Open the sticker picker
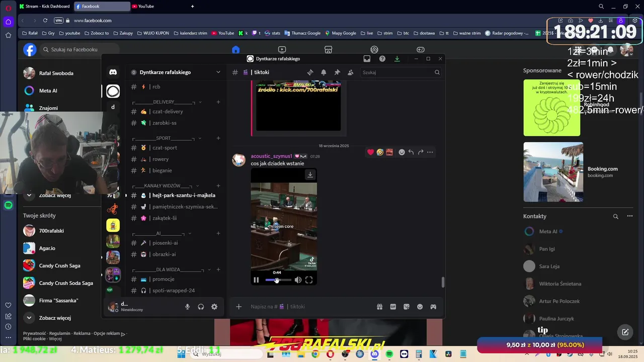This screenshot has width=644, height=362. [x=407, y=307]
